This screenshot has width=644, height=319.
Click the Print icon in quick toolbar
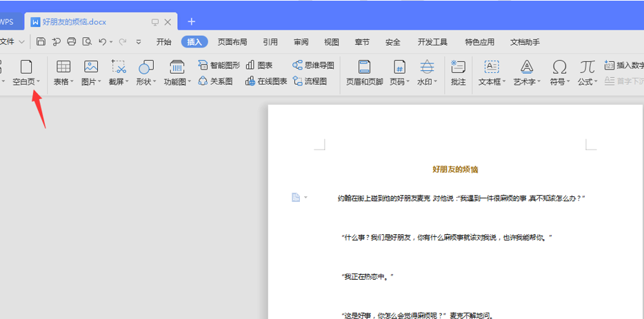tap(72, 41)
